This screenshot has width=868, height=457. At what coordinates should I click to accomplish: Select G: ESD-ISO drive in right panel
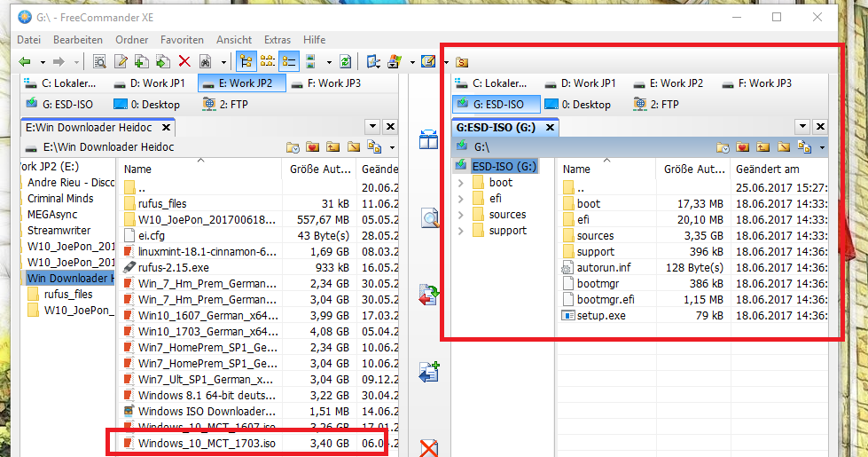[x=496, y=104]
